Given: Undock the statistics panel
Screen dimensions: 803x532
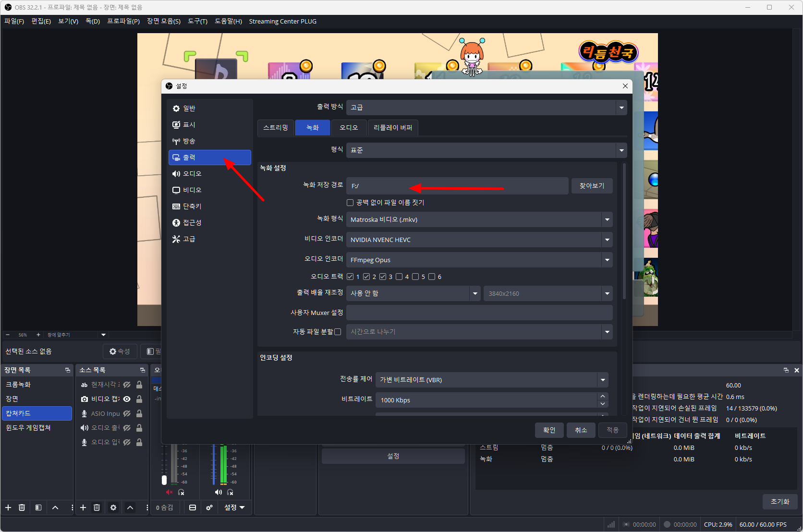Looking at the screenshot, I should [786, 370].
